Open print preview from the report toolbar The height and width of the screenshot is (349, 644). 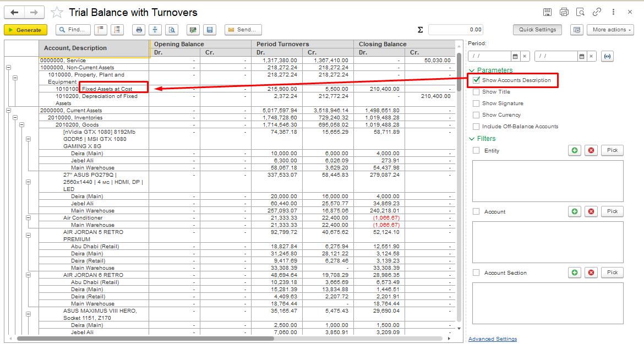(172, 30)
